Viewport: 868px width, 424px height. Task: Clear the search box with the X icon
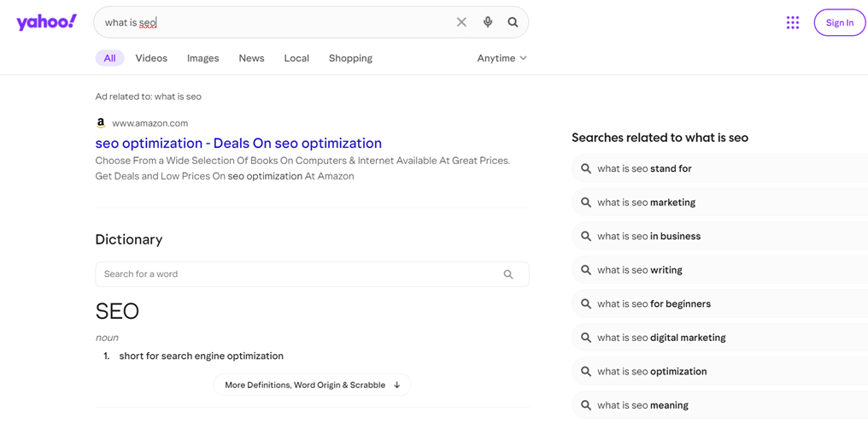461,22
